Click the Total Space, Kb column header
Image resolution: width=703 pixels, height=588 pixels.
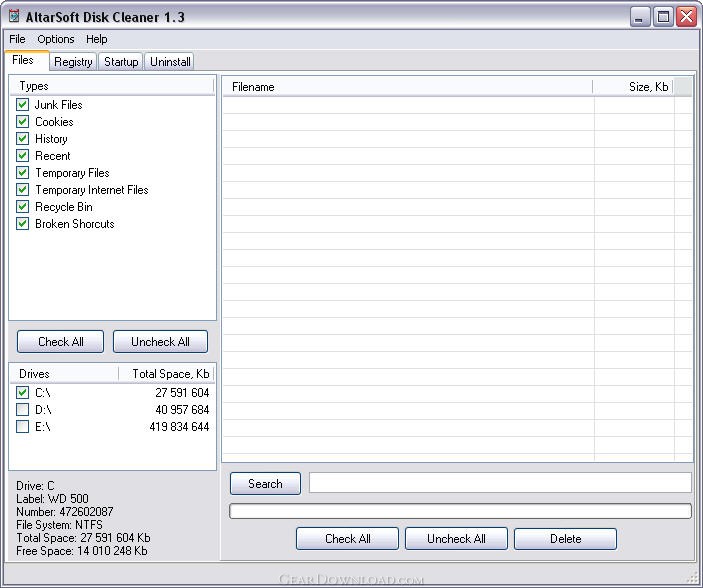(166, 374)
